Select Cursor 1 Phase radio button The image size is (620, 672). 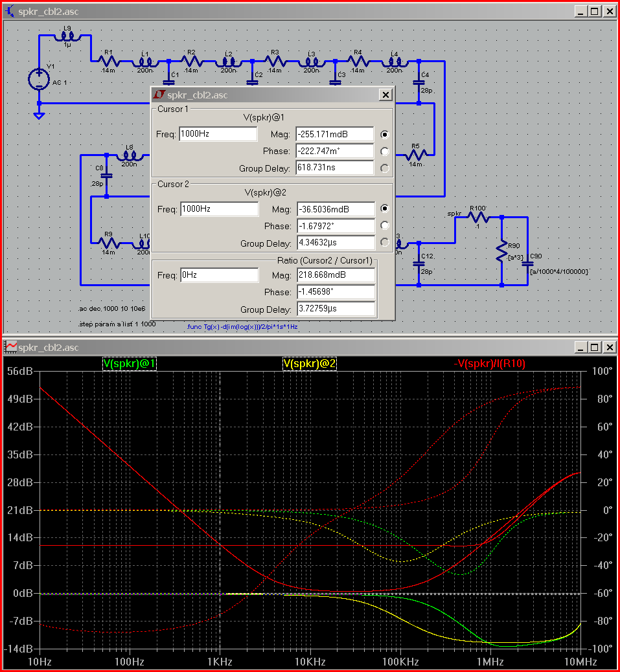pos(385,151)
